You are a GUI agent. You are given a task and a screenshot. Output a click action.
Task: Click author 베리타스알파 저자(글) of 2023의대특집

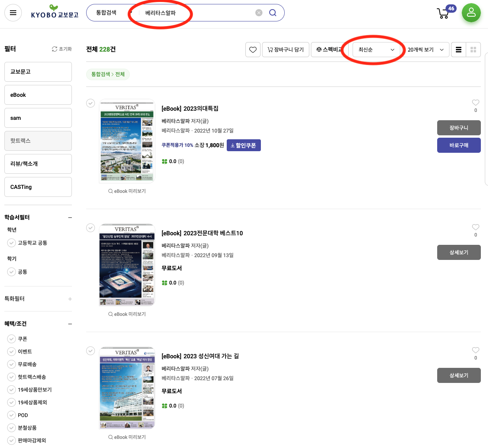pos(185,121)
